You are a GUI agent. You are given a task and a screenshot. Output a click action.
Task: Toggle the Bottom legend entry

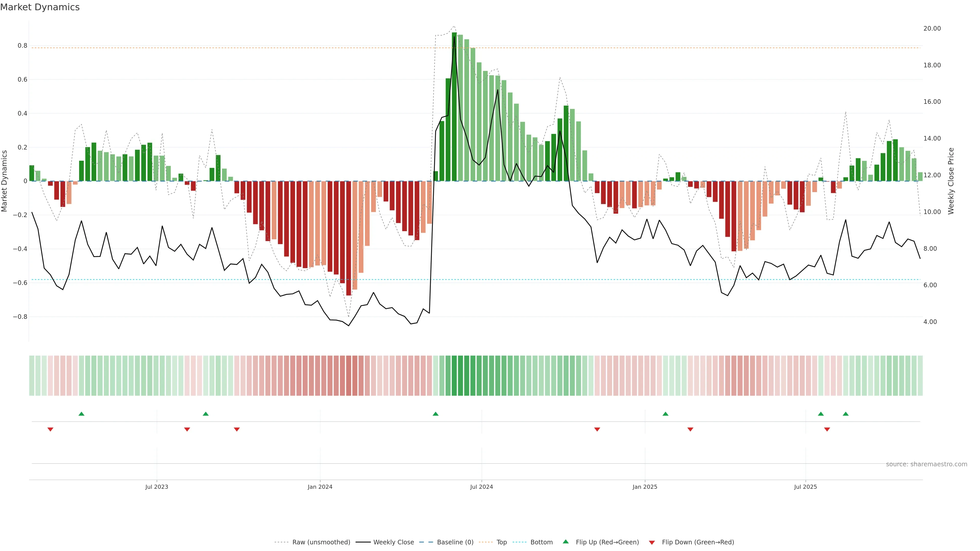click(x=541, y=542)
